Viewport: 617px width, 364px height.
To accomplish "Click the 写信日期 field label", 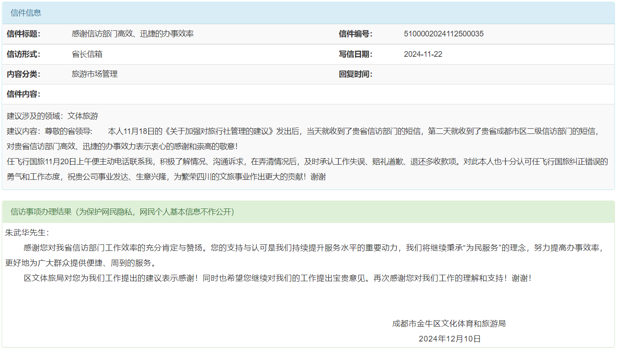I will coord(355,54).
